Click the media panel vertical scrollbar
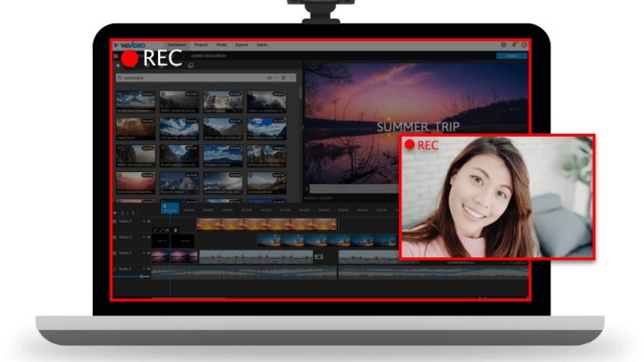Screen dimensions: 644x362 point(300,94)
